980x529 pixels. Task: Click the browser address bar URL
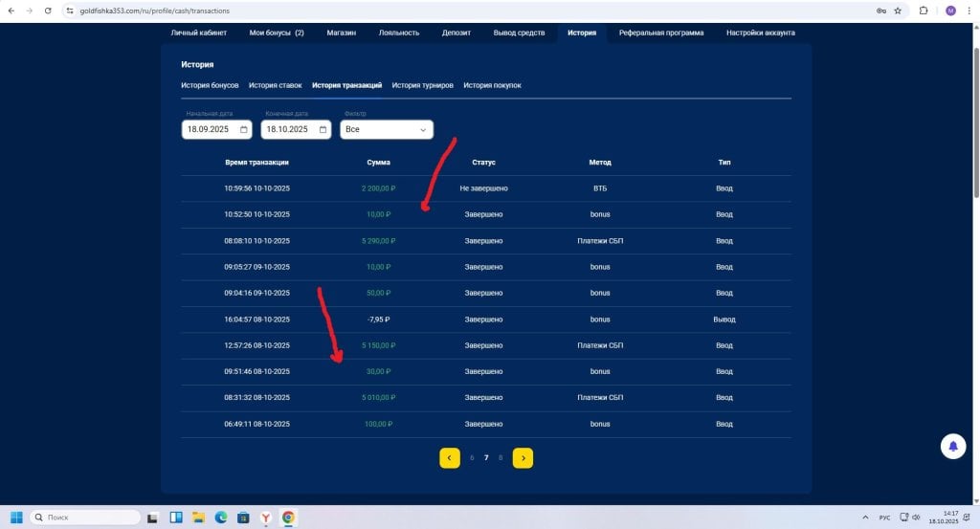coord(154,11)
